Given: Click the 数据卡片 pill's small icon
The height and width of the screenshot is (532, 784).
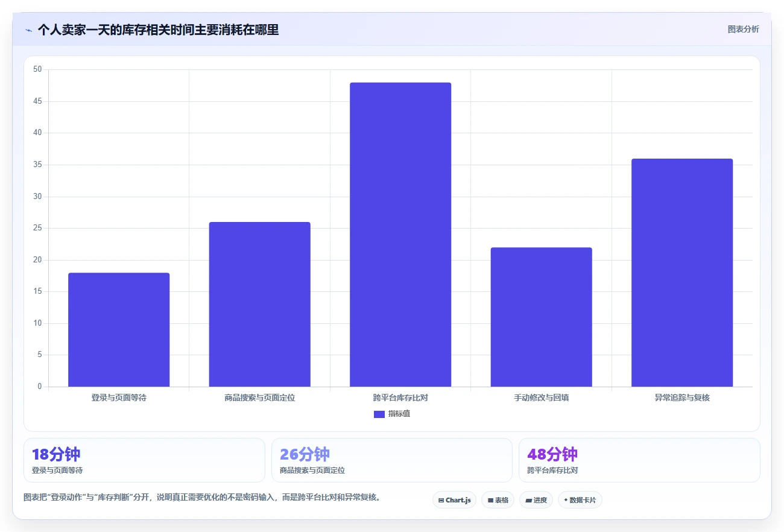Looking at the screenshot, I should pos(566,500).
